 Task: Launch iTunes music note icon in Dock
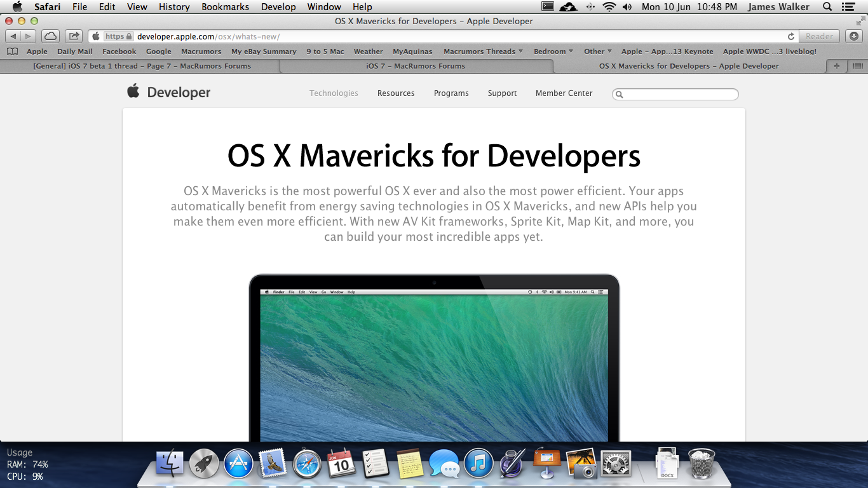(x=478, y=463)
